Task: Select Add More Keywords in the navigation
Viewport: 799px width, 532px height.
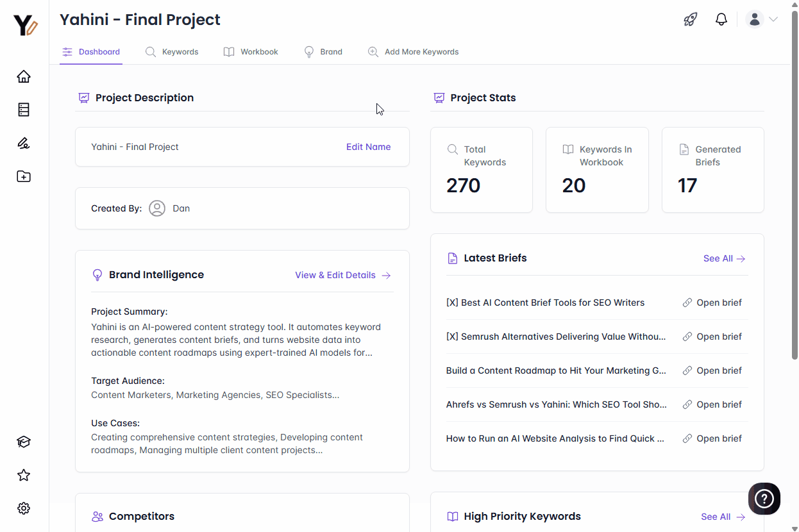Action: coord(414,51)
